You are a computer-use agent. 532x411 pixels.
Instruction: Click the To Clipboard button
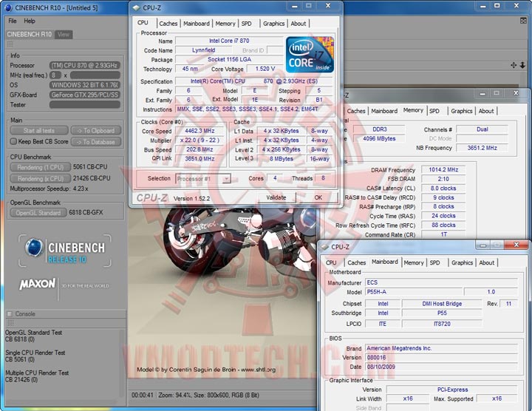coord(96,131)
